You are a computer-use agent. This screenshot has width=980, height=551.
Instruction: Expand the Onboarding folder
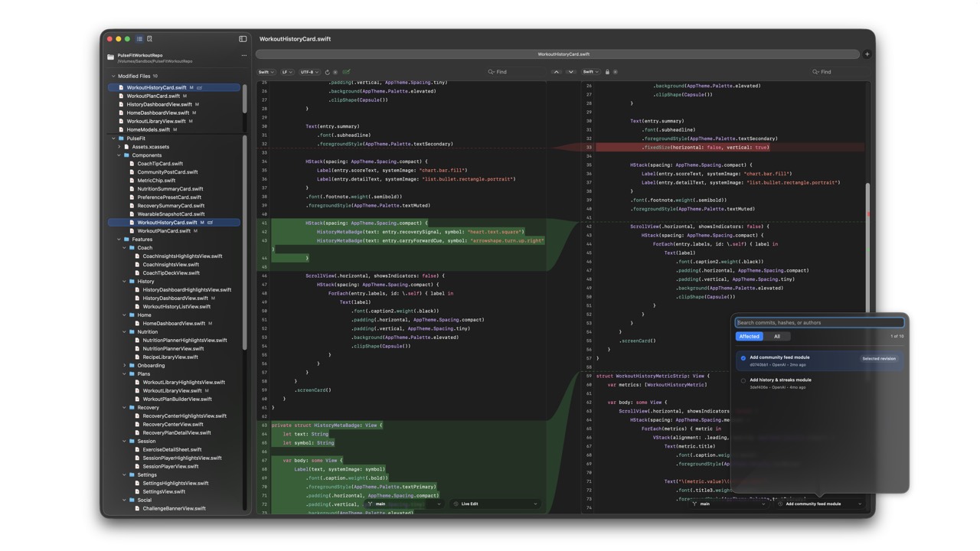pos(125,366)
